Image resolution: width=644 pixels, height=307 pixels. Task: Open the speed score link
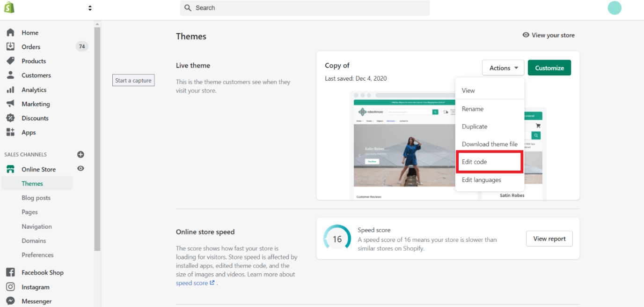(192, 283)
